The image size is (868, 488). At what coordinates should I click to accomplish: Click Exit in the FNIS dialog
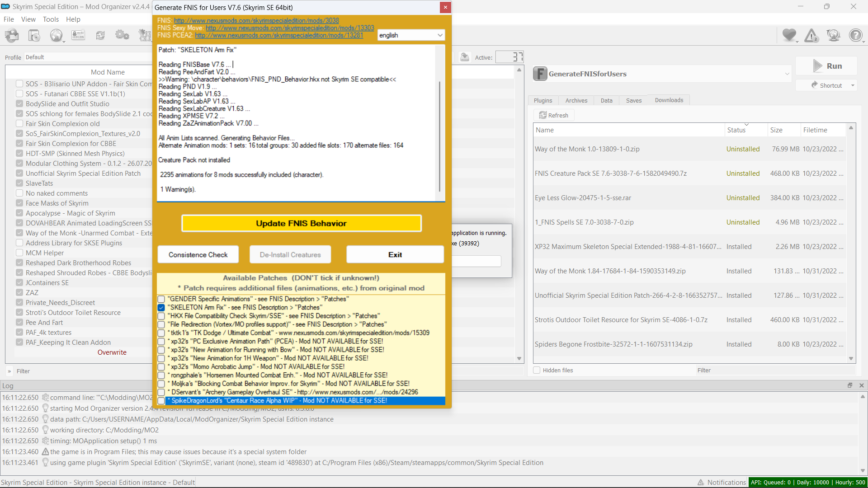pos(395,255)
